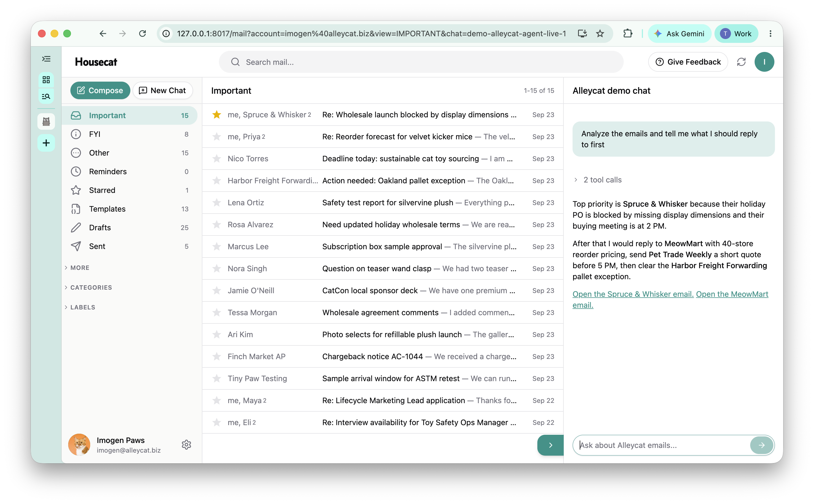Bookmark this page with the star icon
The width and height of the screenshot is (814, 504).
coord(600,34)
